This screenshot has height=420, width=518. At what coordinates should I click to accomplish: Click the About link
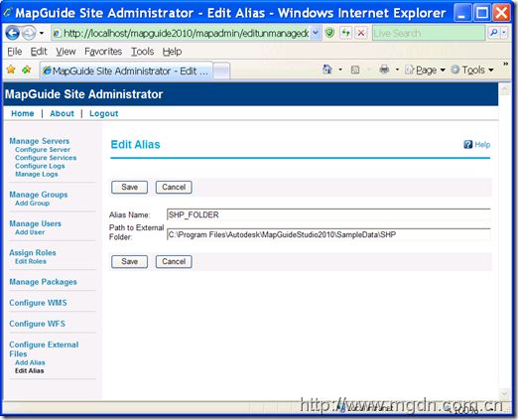tap(62, 113)
